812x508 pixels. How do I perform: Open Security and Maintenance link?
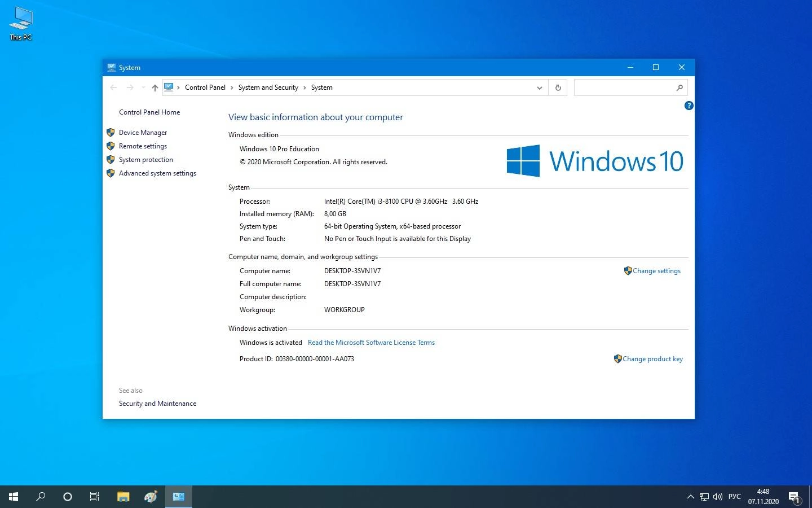tap(157, 404)
